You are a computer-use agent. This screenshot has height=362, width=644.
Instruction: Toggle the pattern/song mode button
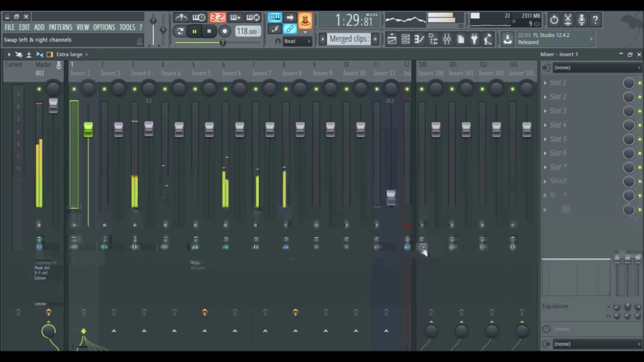tap(180, 31)
